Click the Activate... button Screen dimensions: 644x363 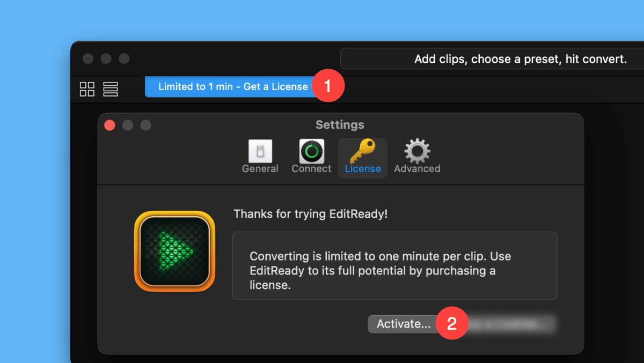[402, 324]
